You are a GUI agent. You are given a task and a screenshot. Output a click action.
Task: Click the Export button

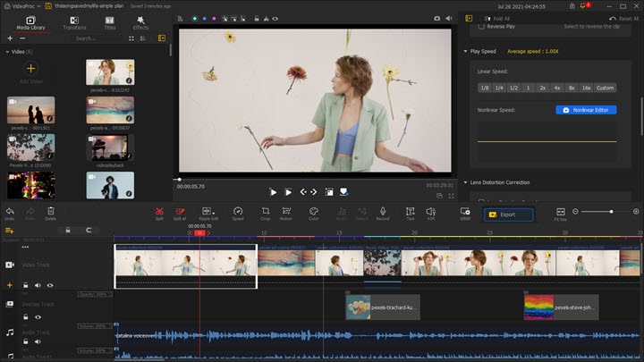coord(508,215)
